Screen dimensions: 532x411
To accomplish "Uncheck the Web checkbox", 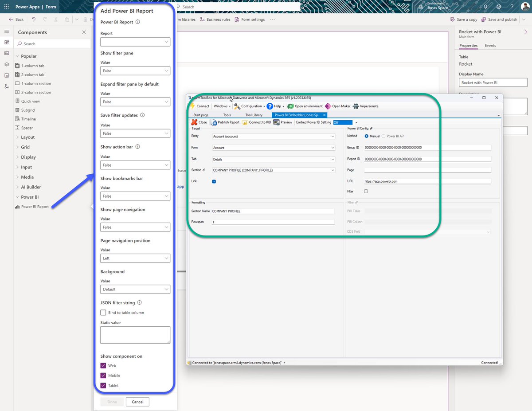I will [x=103, y=366].
